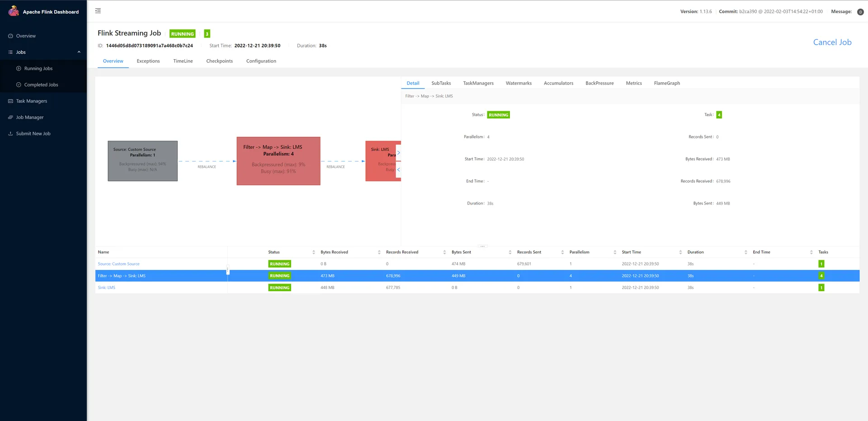This screenshot has height=421, width=868.
Task: Click the Running Jobs play-circle icon
Action: tap(19, 69)
